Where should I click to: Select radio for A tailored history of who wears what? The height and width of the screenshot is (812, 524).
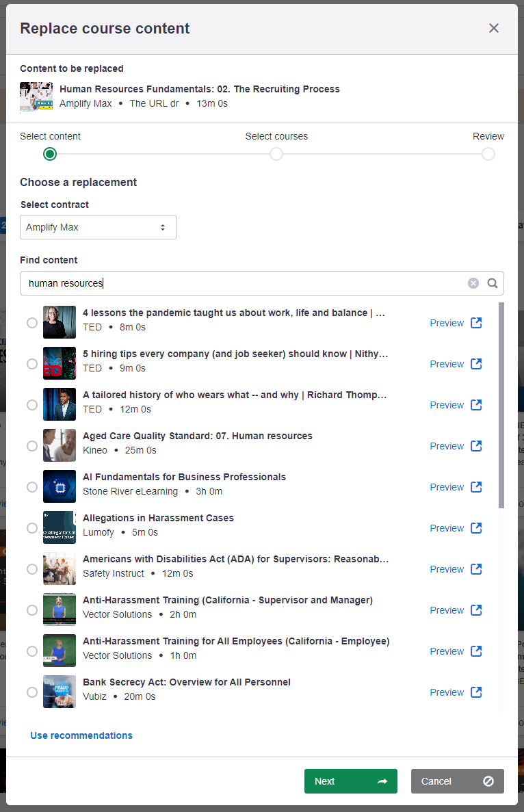(x=32, y=404)
